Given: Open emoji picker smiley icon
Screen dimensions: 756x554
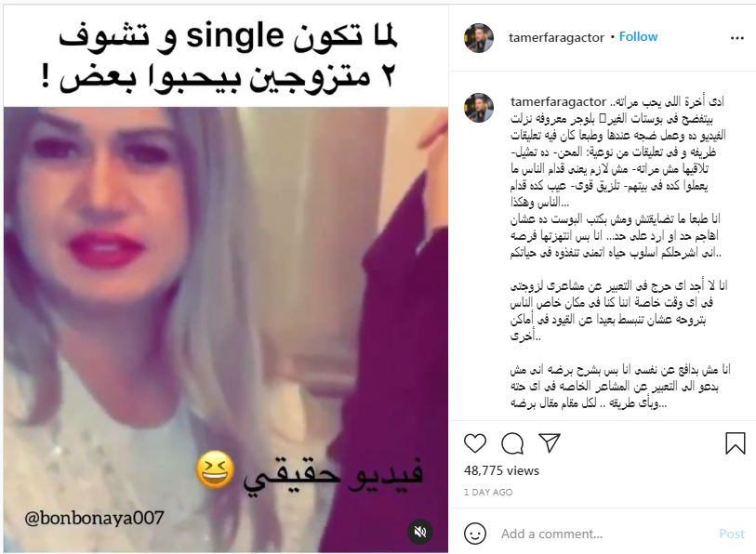Looking at the screenshot, I should 475,534.
